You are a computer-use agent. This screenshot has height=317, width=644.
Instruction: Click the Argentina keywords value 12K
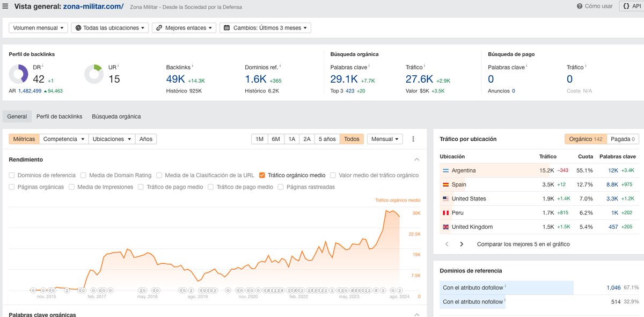[x=613, y=170]
